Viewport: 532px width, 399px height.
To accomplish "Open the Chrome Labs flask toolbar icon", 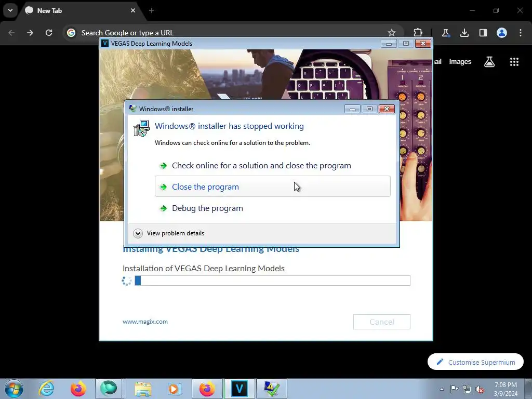I will click(x=445, y=33).
